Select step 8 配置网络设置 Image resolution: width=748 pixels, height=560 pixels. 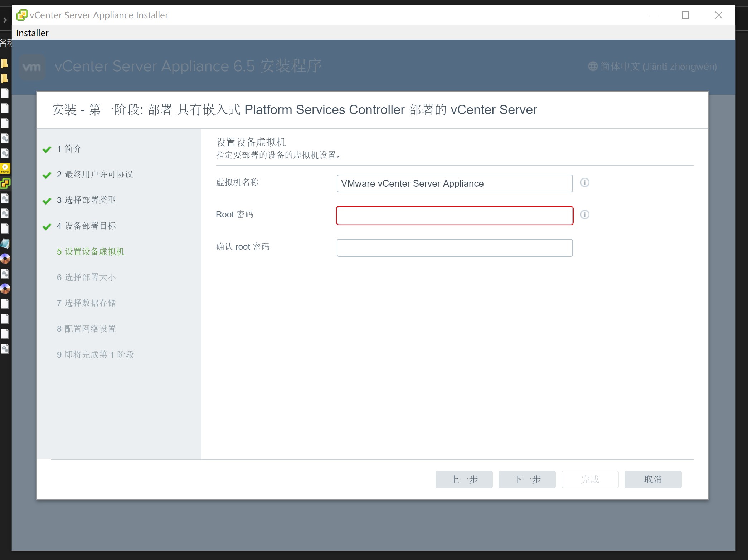tap(86, 329)
